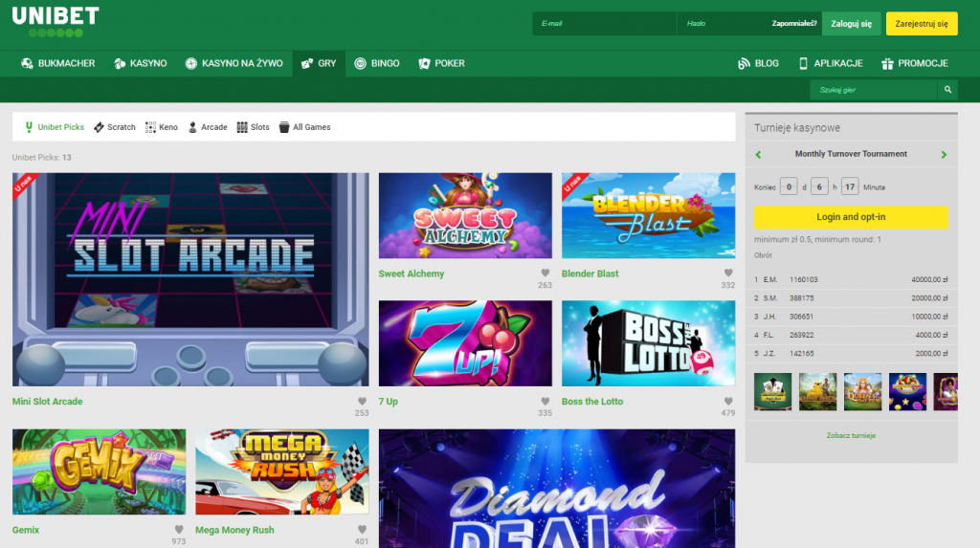Click the Zaloguj się button
980x548 pixels.
[851, 24]
